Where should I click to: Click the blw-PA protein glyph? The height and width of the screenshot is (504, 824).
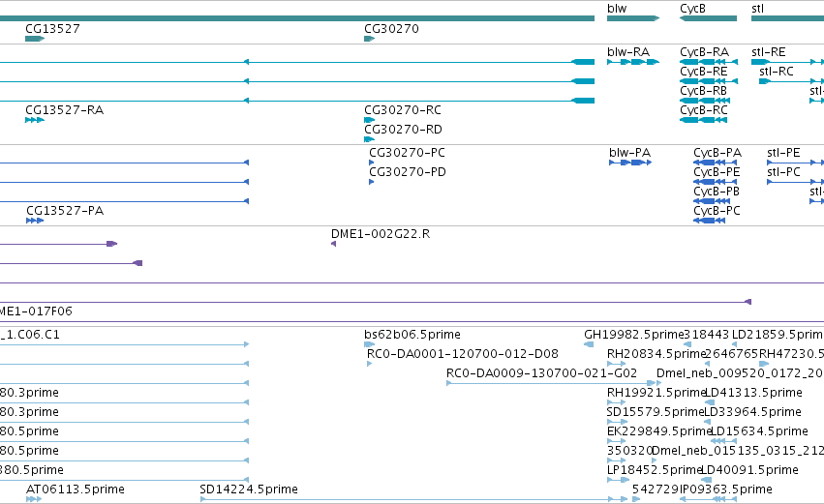[x=630, y=163]
